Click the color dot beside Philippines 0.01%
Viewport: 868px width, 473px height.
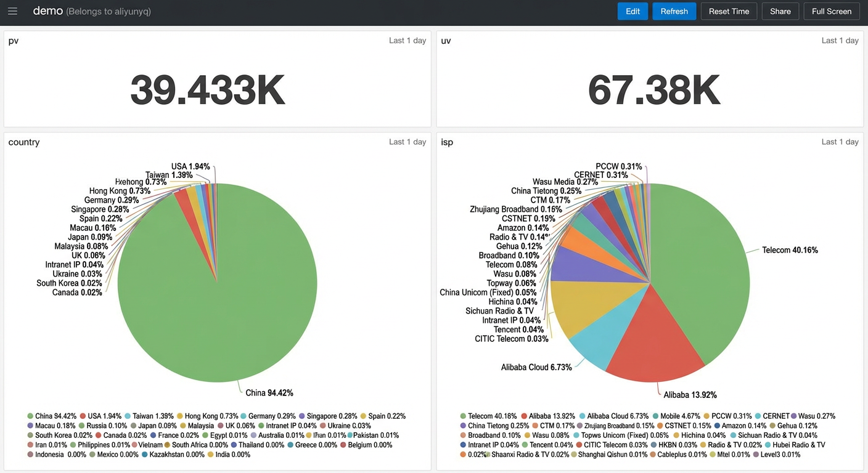pos(73,445)
